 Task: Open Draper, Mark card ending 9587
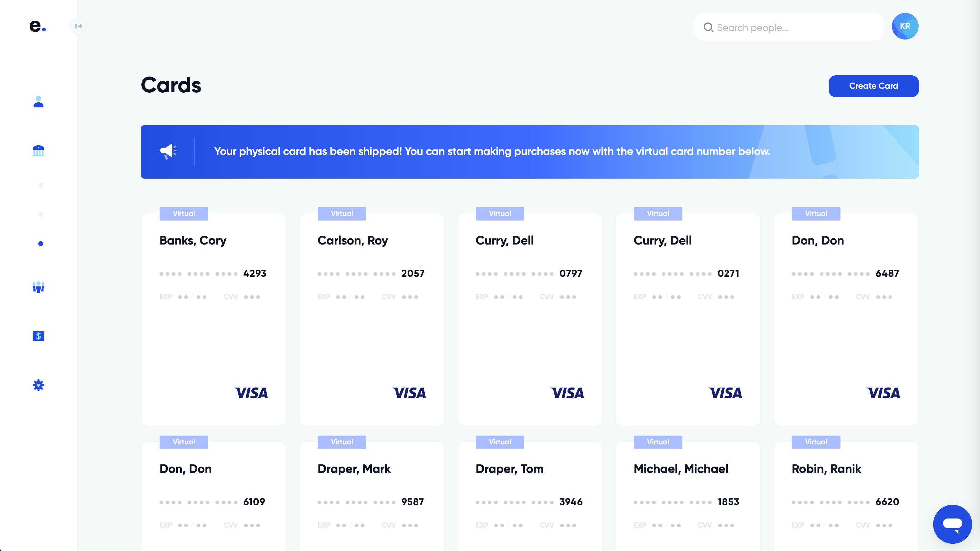coord(372,496)
